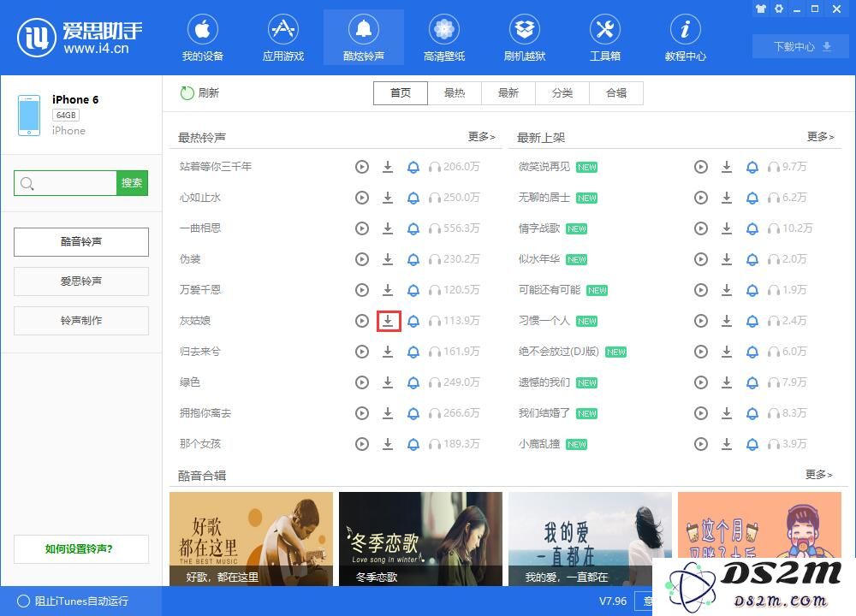Viewport: 856px width, 616px height.
Task: Play the 小鹿乱撞 ringtone
Action: pyautogui.click(x=701, y=444)
